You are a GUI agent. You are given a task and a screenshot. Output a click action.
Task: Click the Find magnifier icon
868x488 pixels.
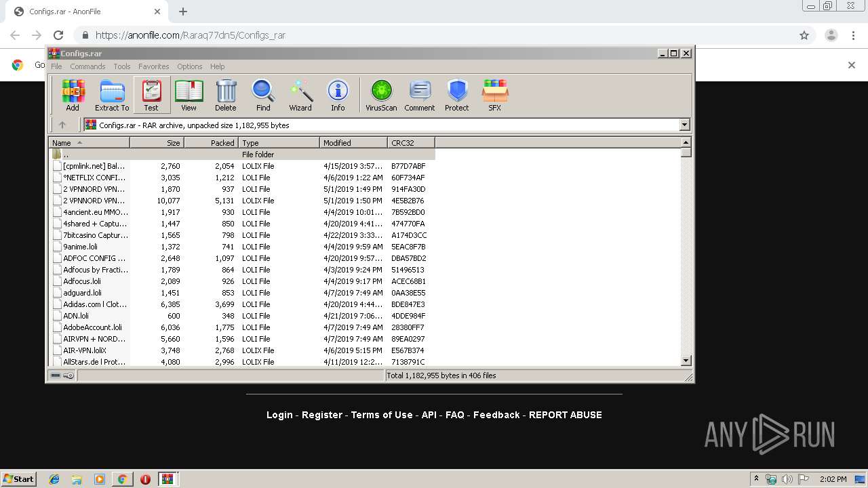(263, 95)
